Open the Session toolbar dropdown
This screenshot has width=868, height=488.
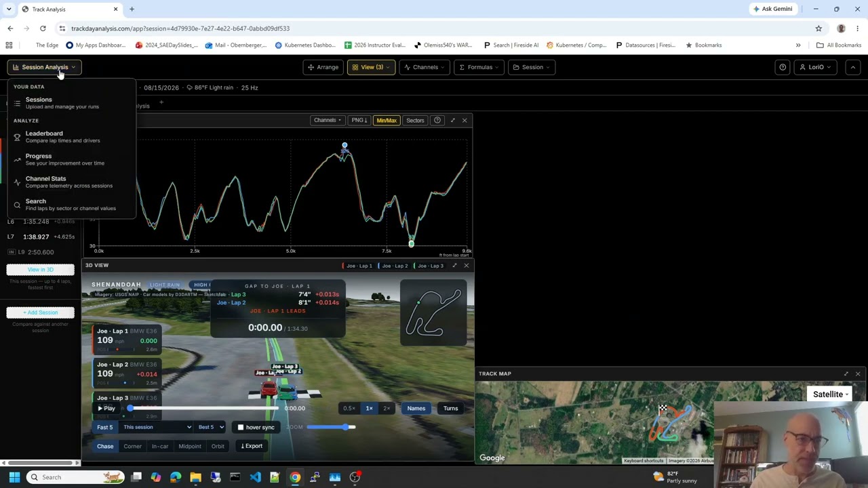click(532, 67)
